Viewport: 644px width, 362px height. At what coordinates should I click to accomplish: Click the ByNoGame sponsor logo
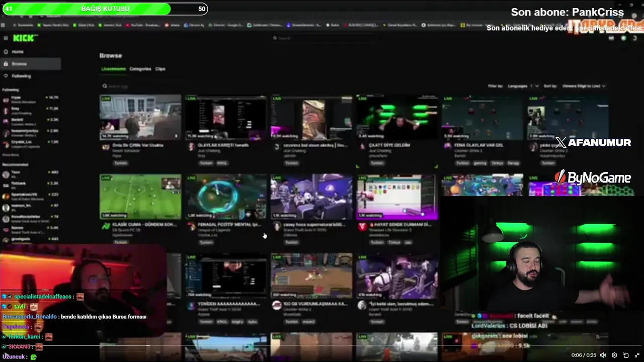pos(593,177)
